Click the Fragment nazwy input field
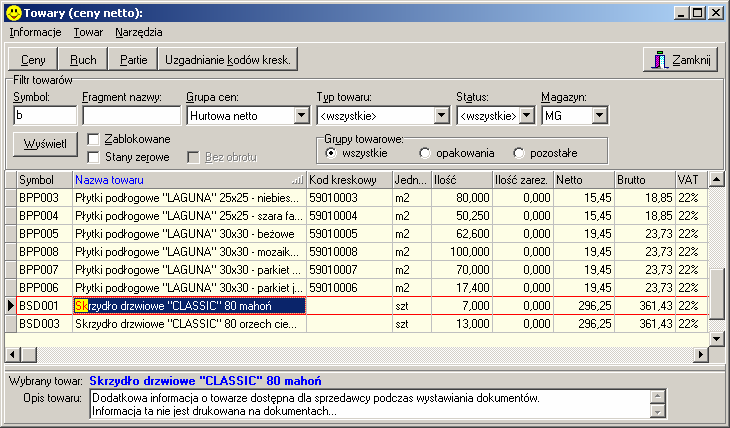This screenshot has width=730, height=428. (x=131, y=115)
